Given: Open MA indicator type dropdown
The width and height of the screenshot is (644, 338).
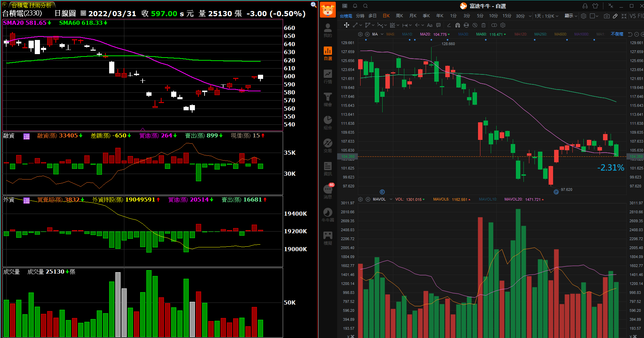Looking at the screenshot, I should 382,34.
